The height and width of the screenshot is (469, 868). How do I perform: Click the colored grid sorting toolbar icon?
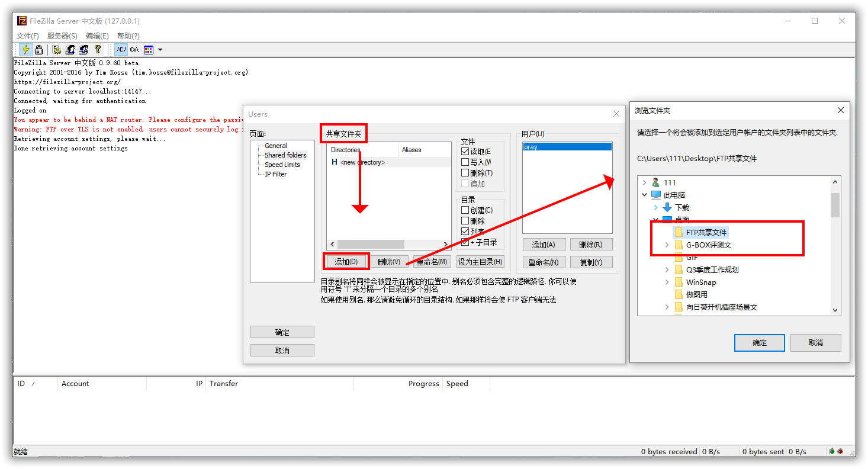coord(149,50)
